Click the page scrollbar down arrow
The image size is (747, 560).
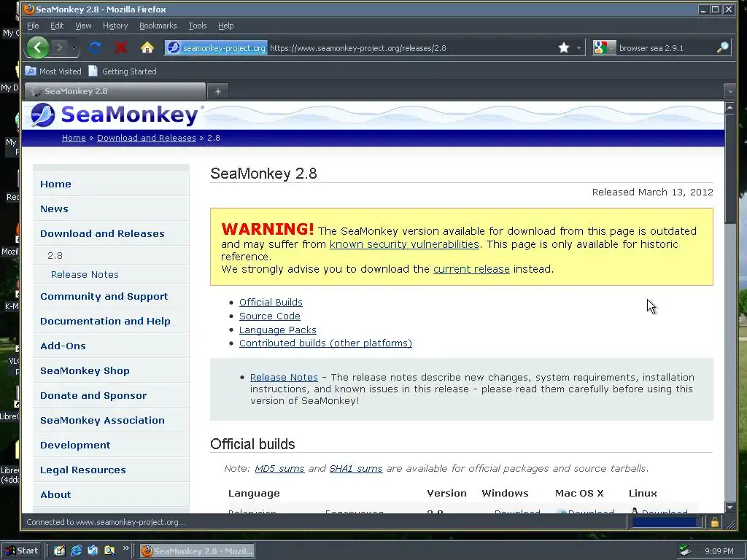click(729, 507)
